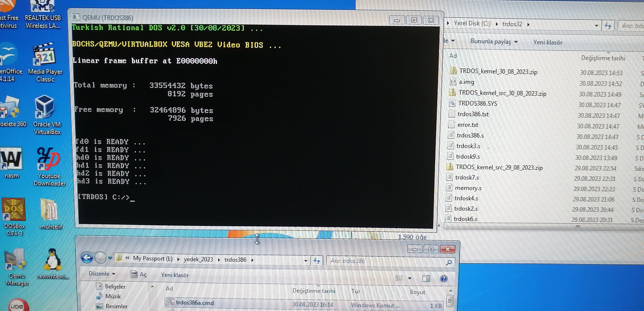Change the view mode in the trdos386 window
Viewport: 644px width, 311px height.
pyautogui.click(x=399, y=278)
